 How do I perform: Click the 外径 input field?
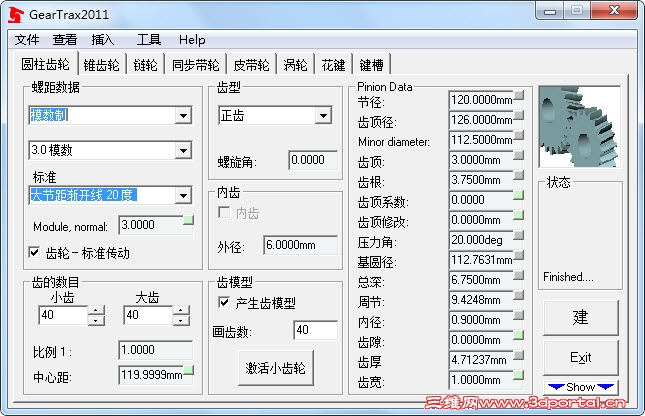coord(301,245)
